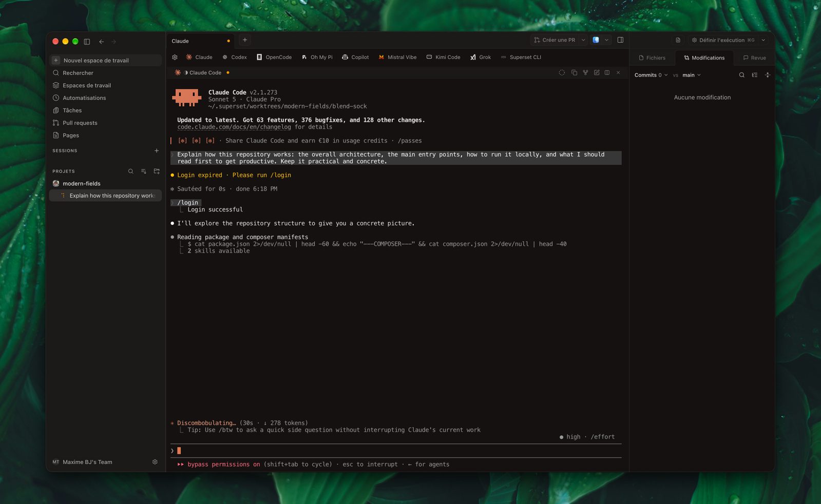Click the Claude preset in agent bar
This screenshot has height=504, width=821.
pos(199,57)
